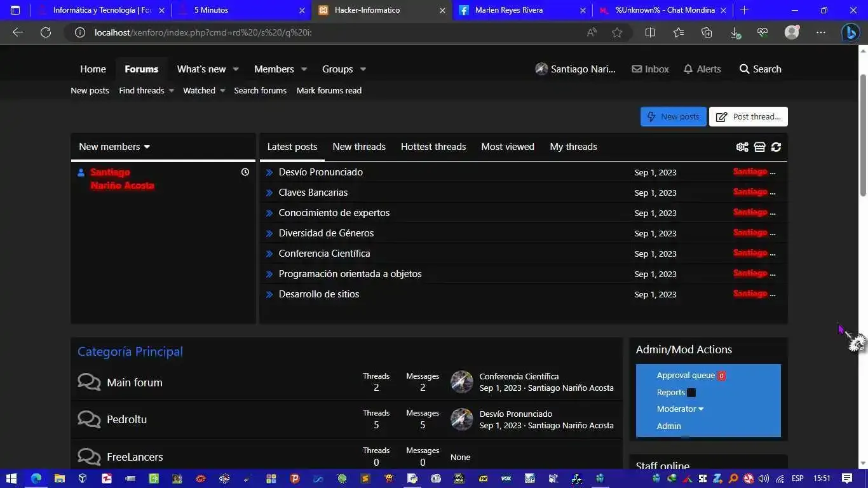Image resolution: width=868 pixels, height=488 pixels.
Task: Refresh the latest posts widget
Action: click(x=776, y=147)
